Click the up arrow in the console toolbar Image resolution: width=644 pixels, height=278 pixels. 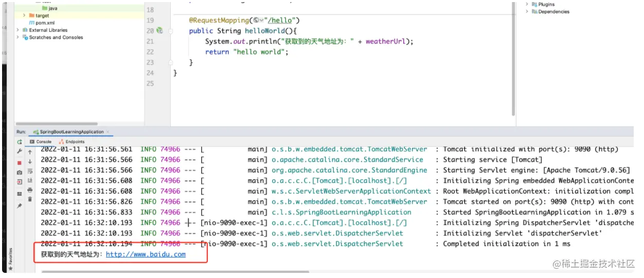pos(30,152)
